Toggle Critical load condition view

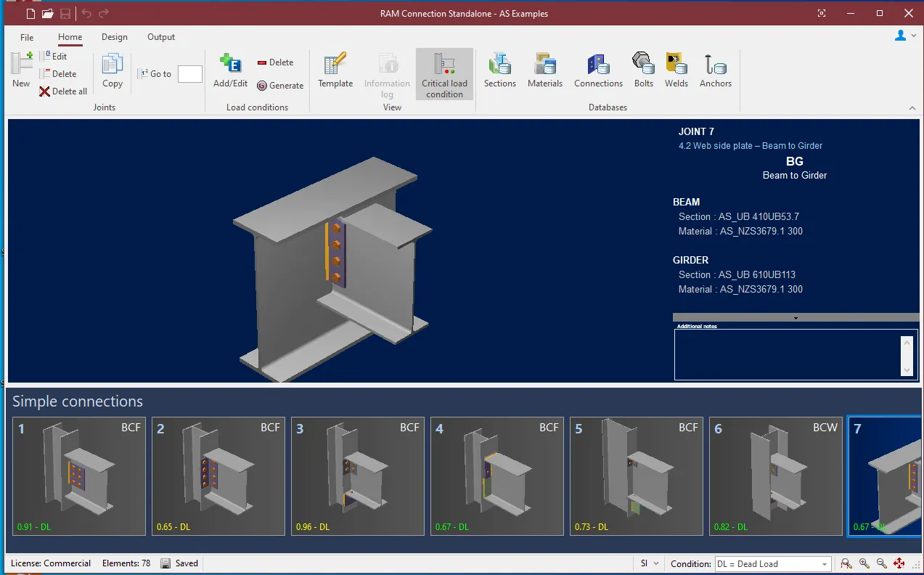click(x=445, y=74)
